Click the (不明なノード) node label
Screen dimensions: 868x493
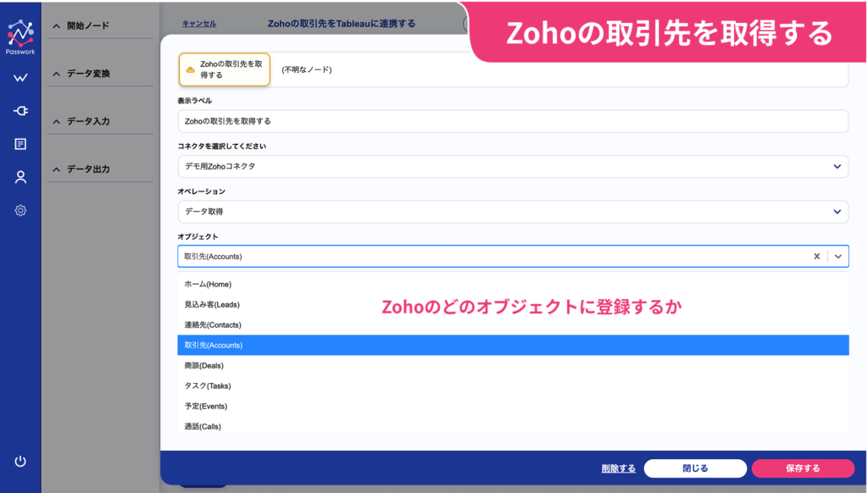click(307, 69)
